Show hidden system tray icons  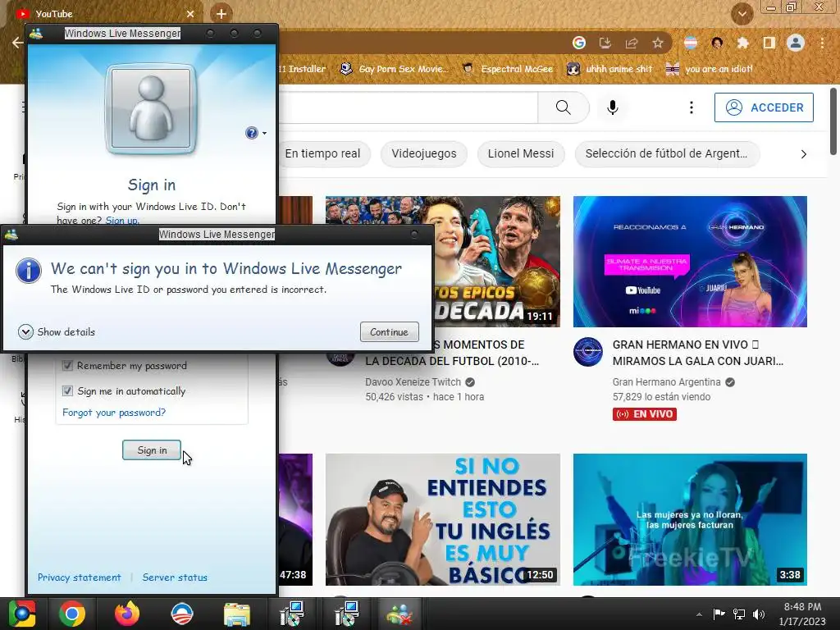pyautogui.click(x=699, y=614)
